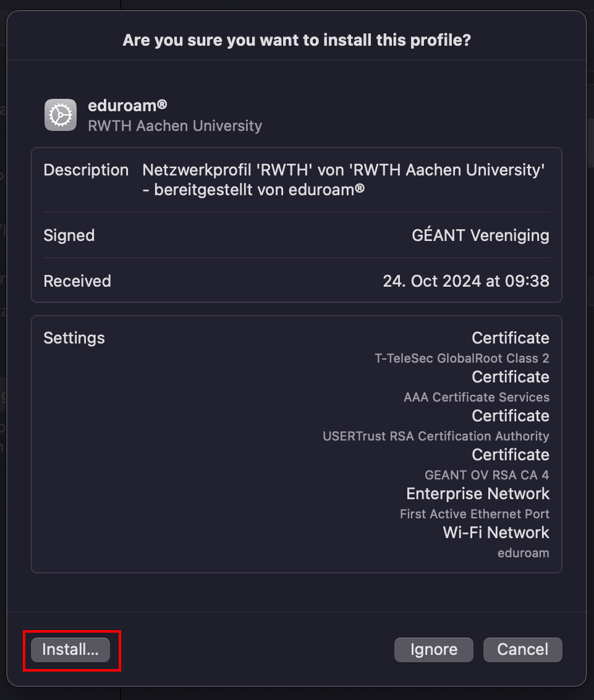Select the AAA Certificate Services certificate entry
This screenshot has width=594, height=700.
(476, 397)
